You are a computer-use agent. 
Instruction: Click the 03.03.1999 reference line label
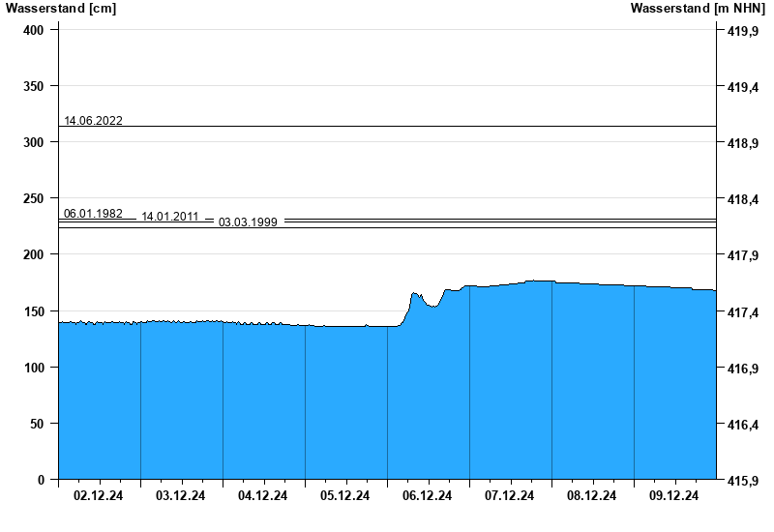point(248,222)
